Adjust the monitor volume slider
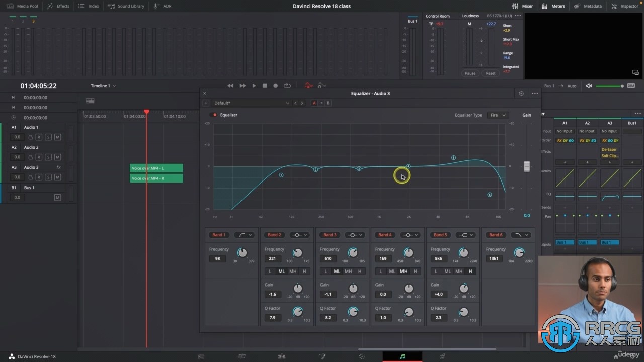The width and height of the screenshot is (644, 362). point(610,86)
